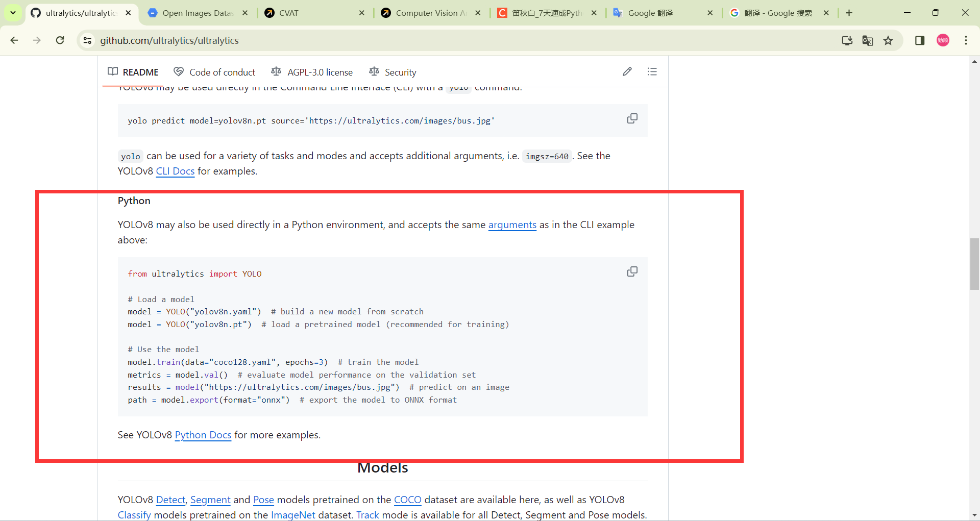Switch to the Open Images Dataset tab
The height and width of the screenshot is (521, 980).
[x=198, y=13]
